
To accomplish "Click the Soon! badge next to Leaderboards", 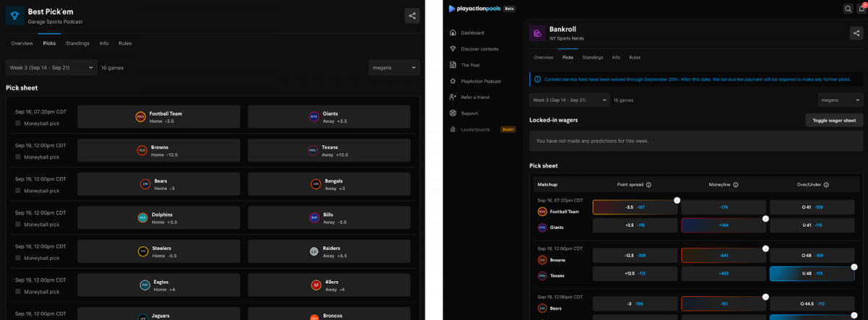I will click(x=508, y=129).
